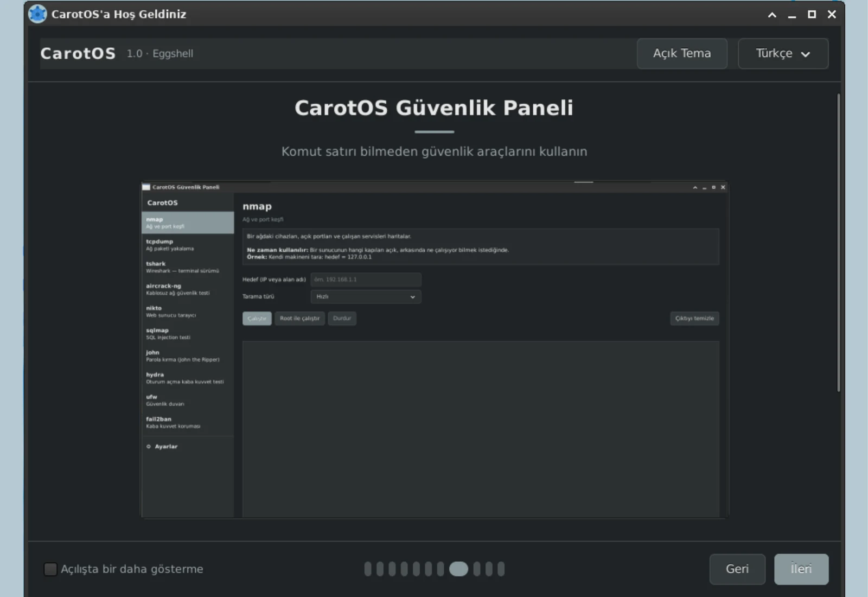
Task: Jump to the first page indicator dot
Action: (x=368, y=569)
